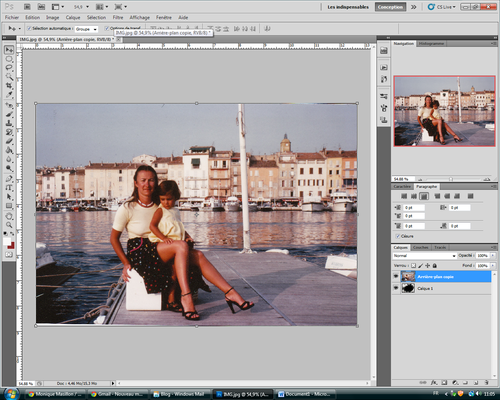
Task: Select the Brush tool
Action: click(x=9, y=114)
